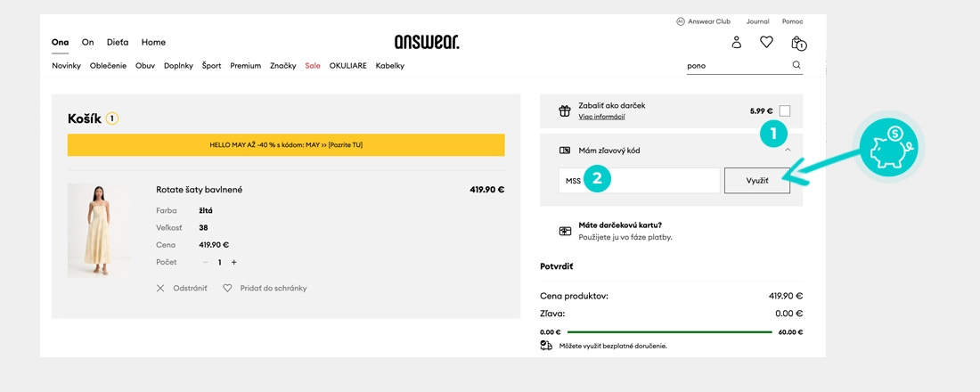Screen dimensions: 980x392
Task: Click the HELLO MAY promo banner
Action: point(286,145)
